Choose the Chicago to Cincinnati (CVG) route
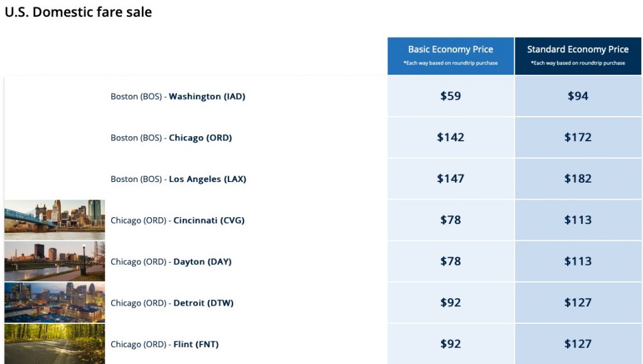Screen dimensions: 643x364 [x=177, y=220]
